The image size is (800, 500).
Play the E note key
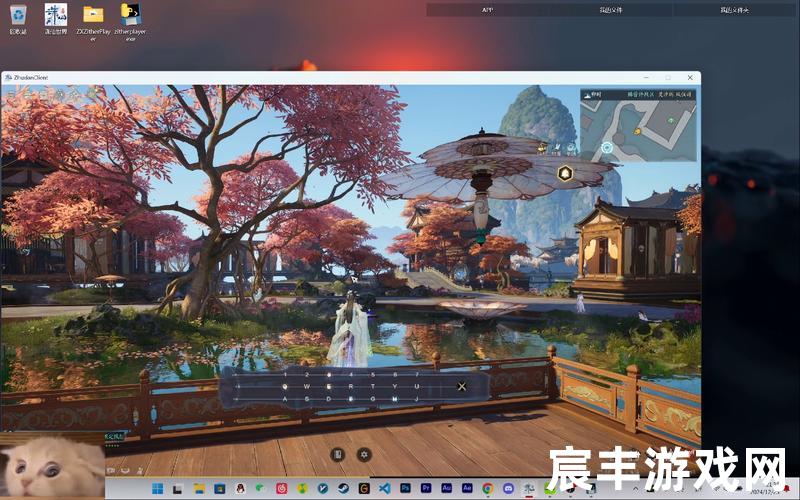329,387
